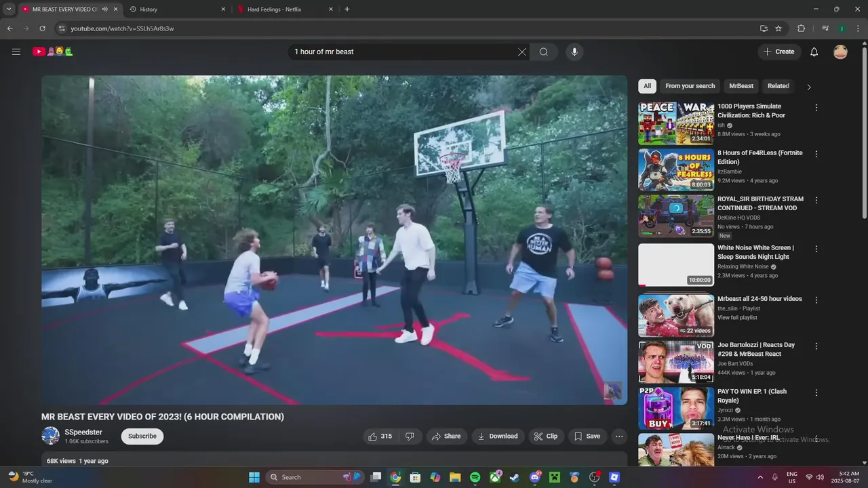
Task: Go to YouTube home via the logo
Action: [x=52, y=52]
